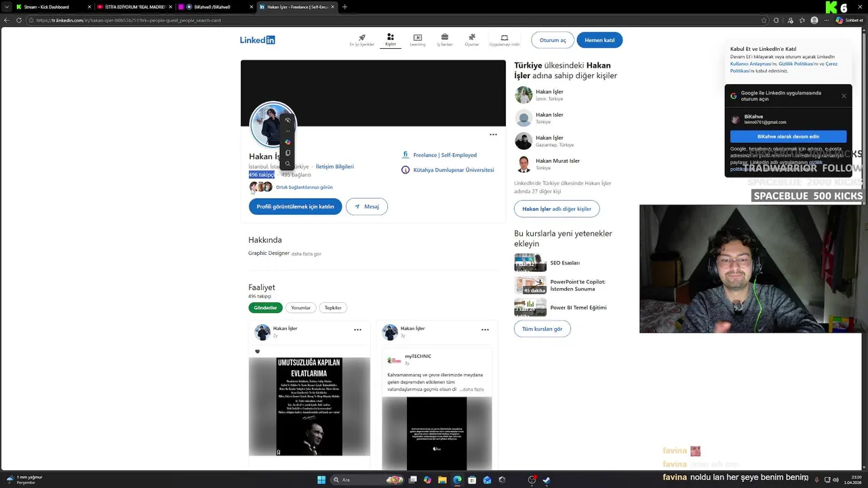Open İletişim Bilgileri link
The height and width of the screenshot is (488, 868).
[334, 166]
